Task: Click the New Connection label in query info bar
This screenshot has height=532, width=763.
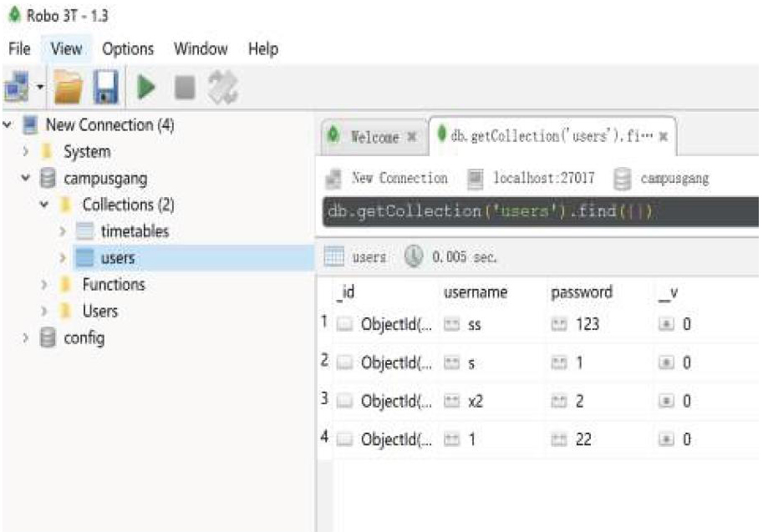Action: click(x=399, y=178)
